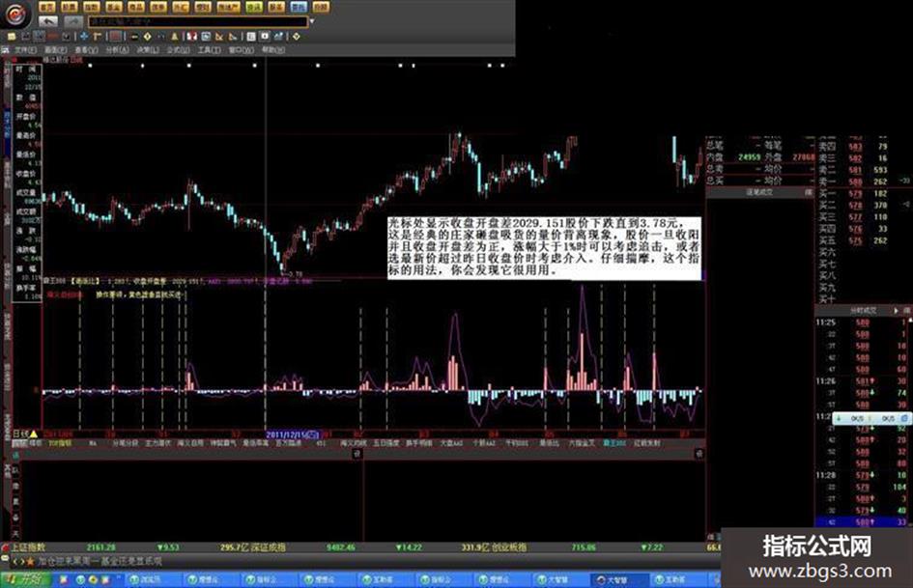
Task: Open the 公式 menu
Action: click(178, 49)
